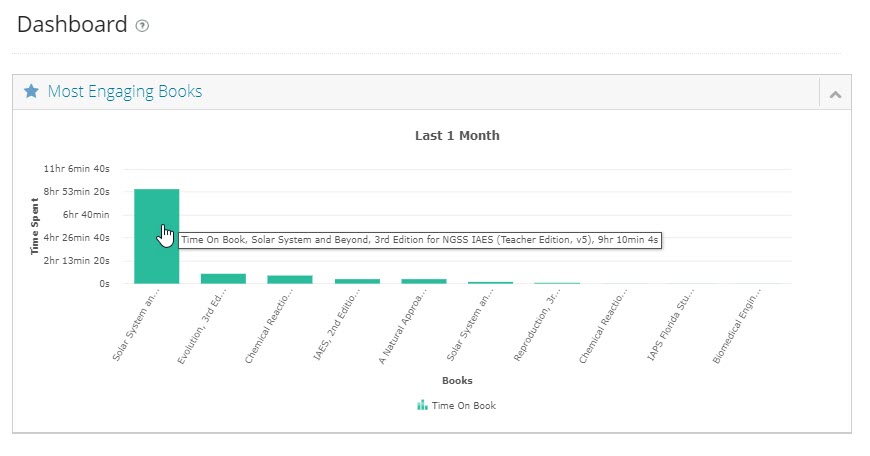Open the Most Engaging Books title link
This screenshot has width=870, height=456.
124,92
